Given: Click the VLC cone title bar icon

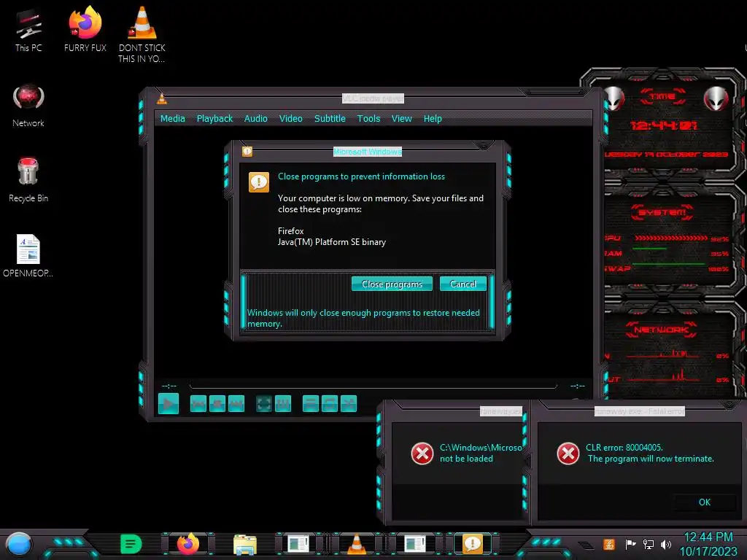Looking at the screenshot, I should 162,98.
